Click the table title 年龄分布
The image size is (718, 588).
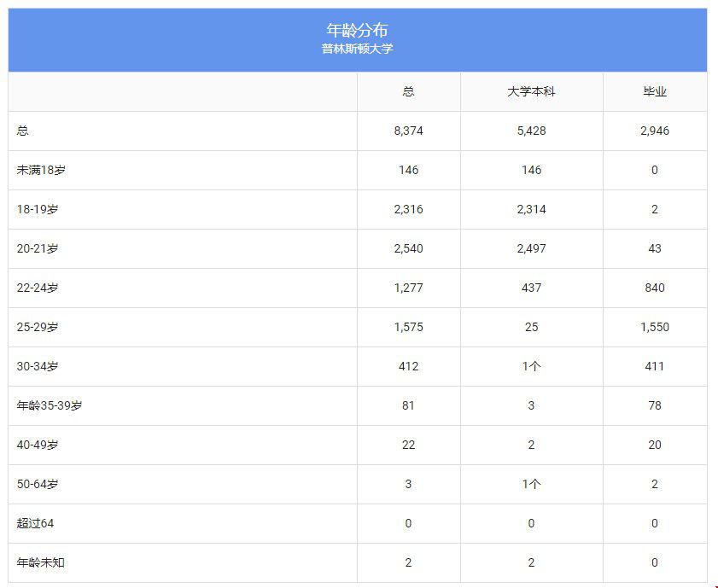pos(357,30)
